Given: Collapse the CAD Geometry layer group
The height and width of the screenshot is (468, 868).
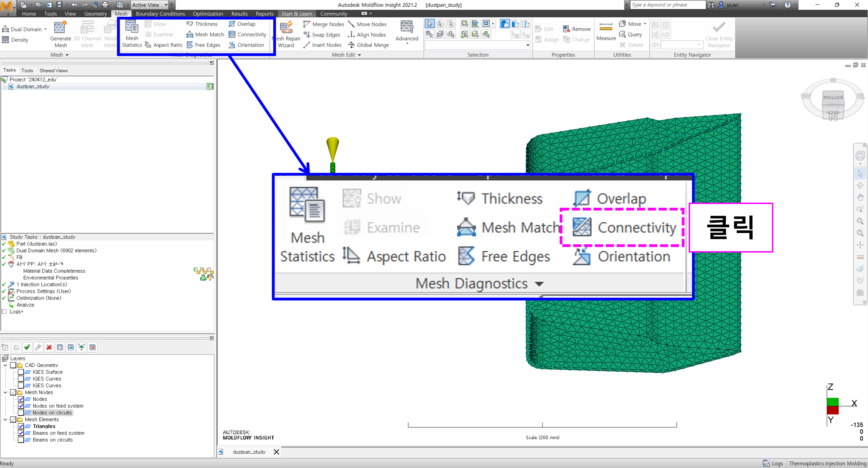Looking at the screenshot, I should pos(5,365).
